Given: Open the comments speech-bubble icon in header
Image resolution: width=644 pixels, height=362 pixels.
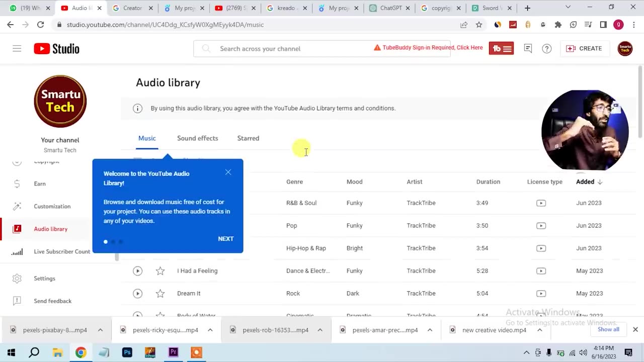Looking at the screenshot, I should pyautogui.click(x=528, y=48).
